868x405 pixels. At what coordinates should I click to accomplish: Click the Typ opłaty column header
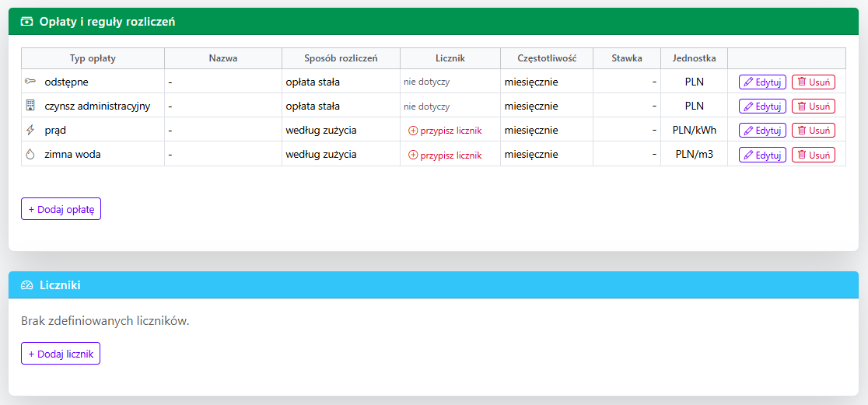point(93,58)
